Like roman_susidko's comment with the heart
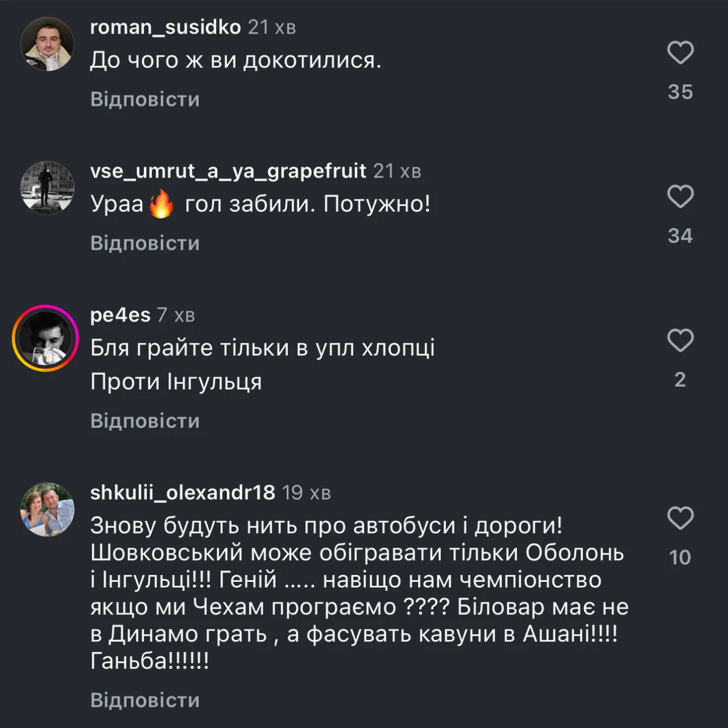 pyautogui.click(x=680, y=53)
